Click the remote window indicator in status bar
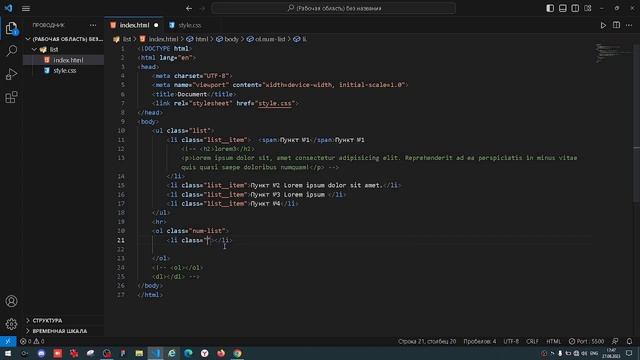This screenshot has height=360, width=640. pyautogui.click(x=8, y=341)
